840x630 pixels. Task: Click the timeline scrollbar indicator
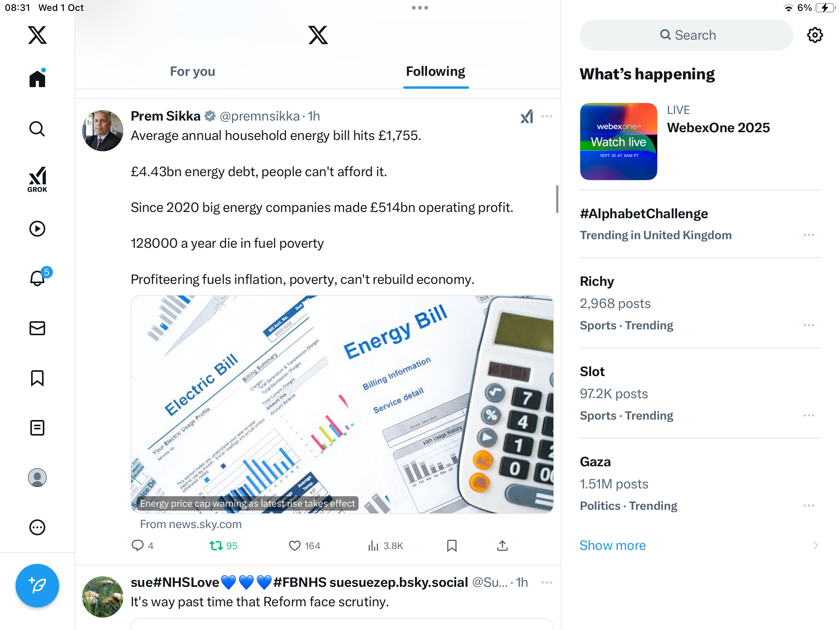pos(557,199)
